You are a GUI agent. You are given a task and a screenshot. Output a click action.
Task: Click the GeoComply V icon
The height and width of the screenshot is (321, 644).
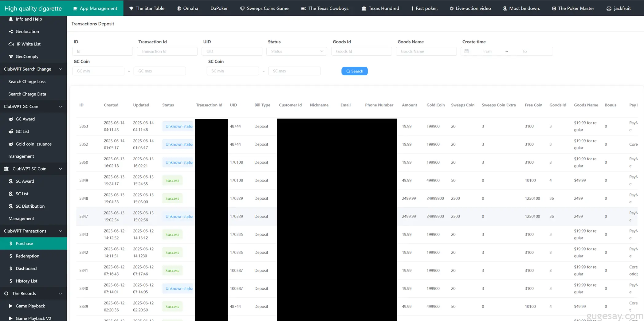click(x=11, y=57)
